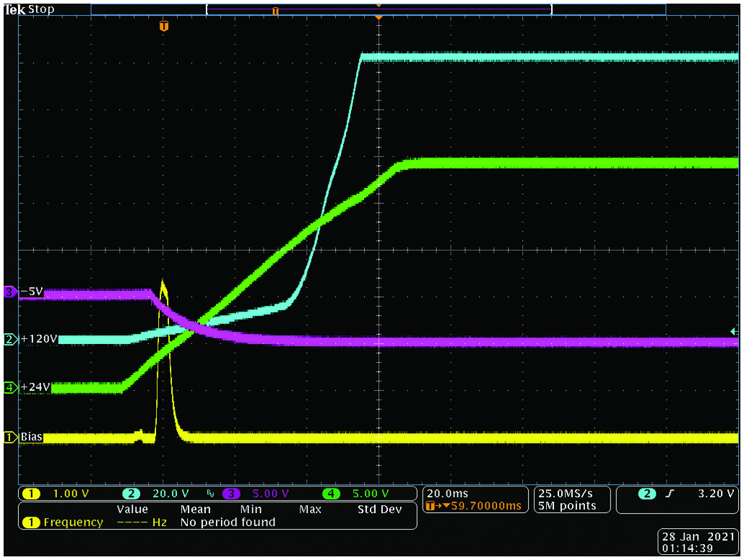
Task: Click the channel 4 green badge in readout
Action: point(331,494)
